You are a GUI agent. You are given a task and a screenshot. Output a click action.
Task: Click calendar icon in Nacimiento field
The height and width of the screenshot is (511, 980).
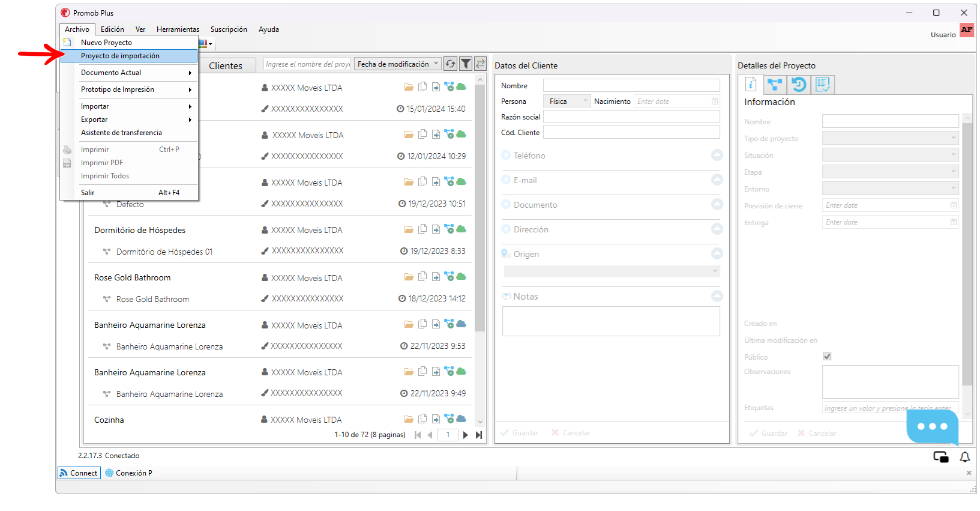tap(714, 101)
